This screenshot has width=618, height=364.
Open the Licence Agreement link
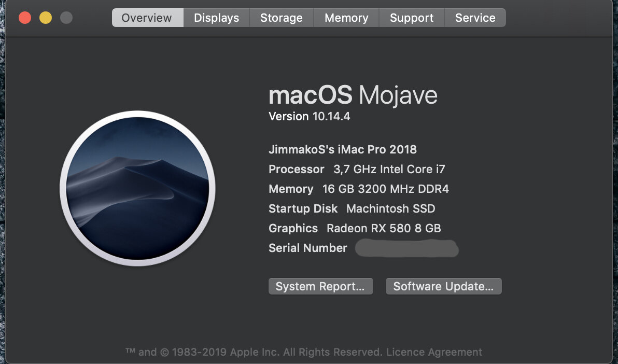(434, 352)
